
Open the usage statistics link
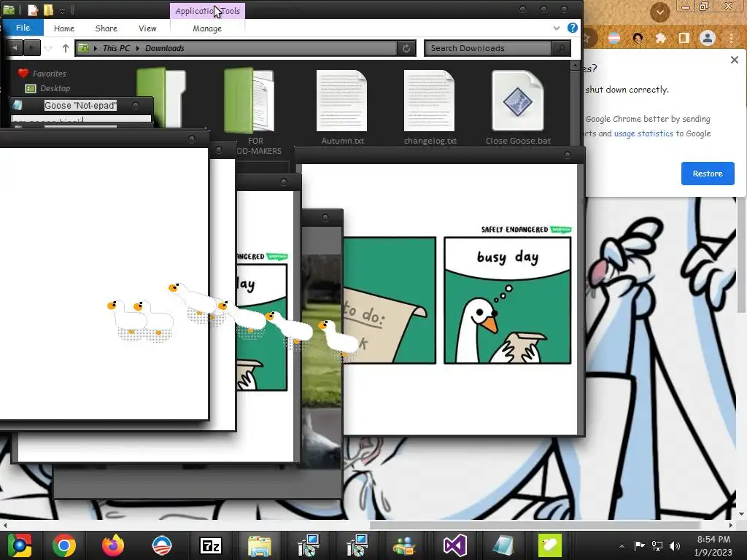[x=643, y=134]
